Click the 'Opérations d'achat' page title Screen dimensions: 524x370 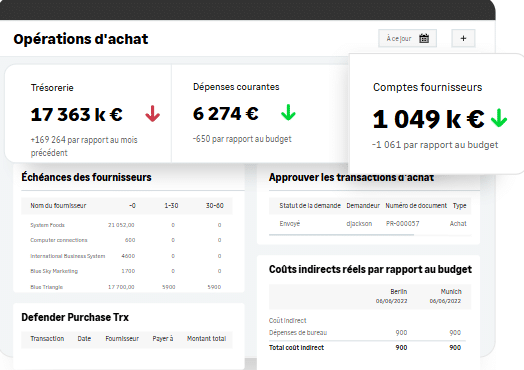pos(81,39)
